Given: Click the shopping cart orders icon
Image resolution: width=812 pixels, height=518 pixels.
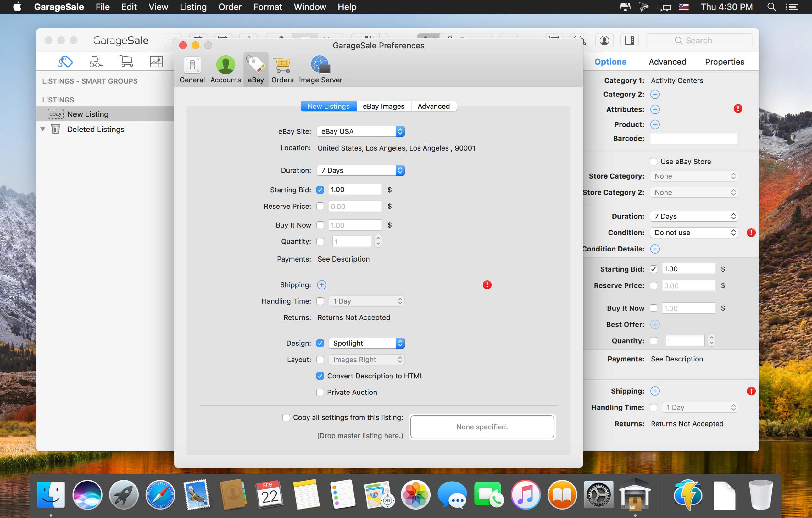Looking at the screenshot, I should 126,62.
